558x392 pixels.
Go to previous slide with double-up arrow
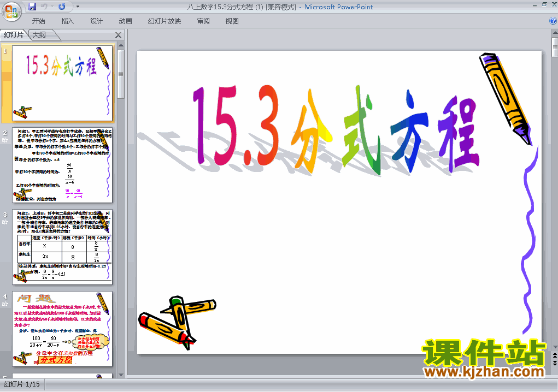(x=555, y=355)
